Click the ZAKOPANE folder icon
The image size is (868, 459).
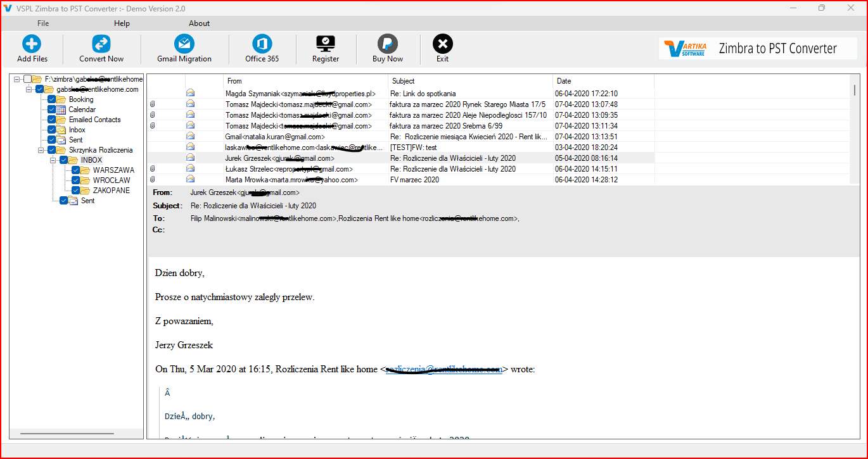(x=86, y=191)
